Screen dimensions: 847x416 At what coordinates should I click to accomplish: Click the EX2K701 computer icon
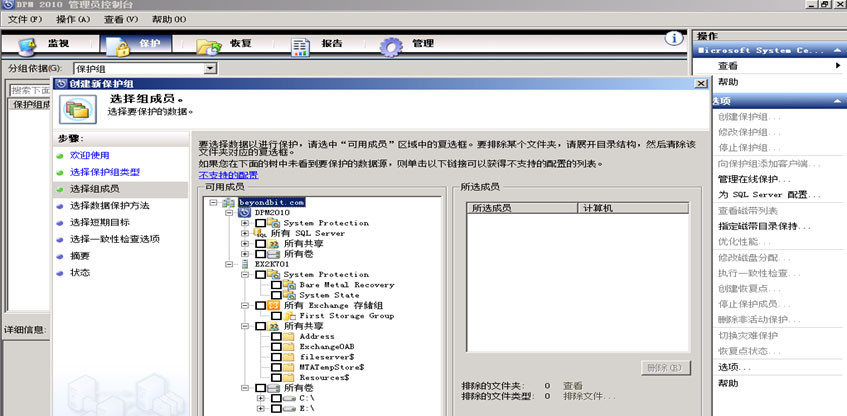click(245, 264)
